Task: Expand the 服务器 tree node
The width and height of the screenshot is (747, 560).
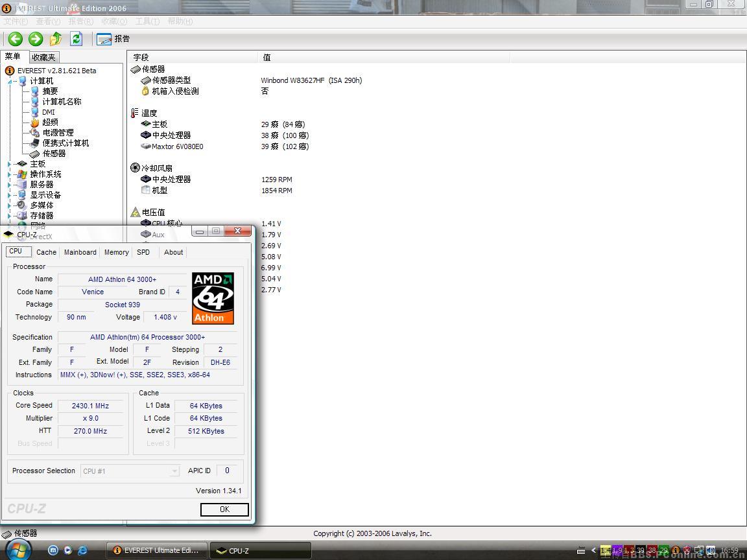Action: 10,185
